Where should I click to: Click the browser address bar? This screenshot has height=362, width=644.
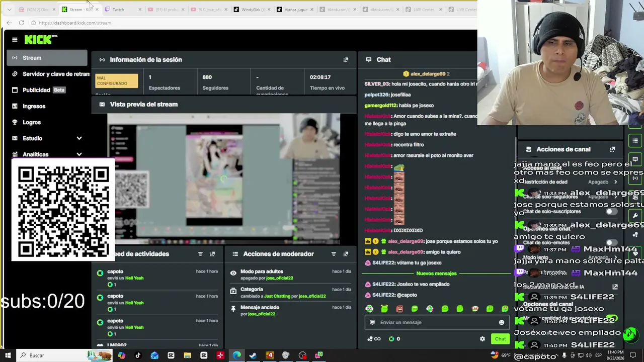[x=252, y=23]
